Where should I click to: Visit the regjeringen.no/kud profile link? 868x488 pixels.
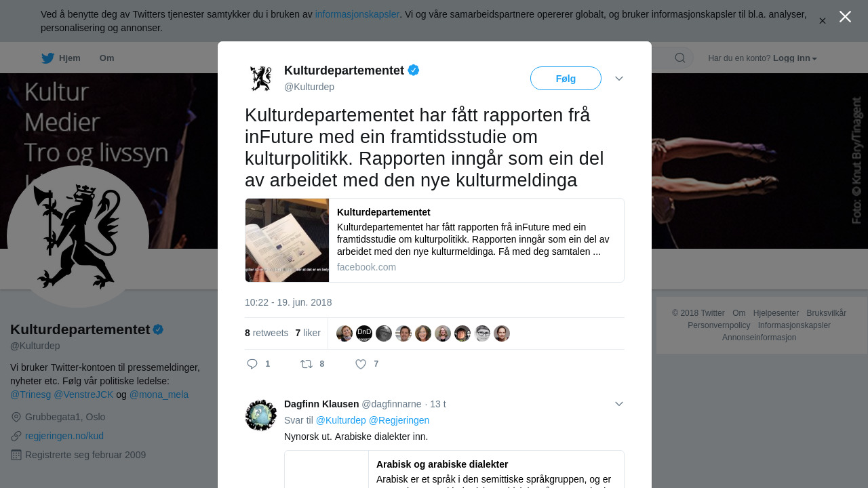pos(64,436)
